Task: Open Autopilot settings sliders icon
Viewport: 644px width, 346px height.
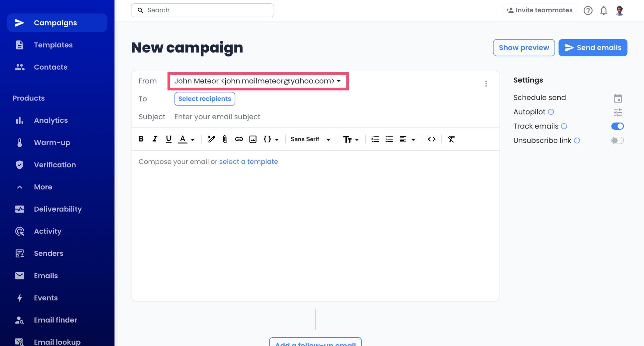Action: click(617, 112)
